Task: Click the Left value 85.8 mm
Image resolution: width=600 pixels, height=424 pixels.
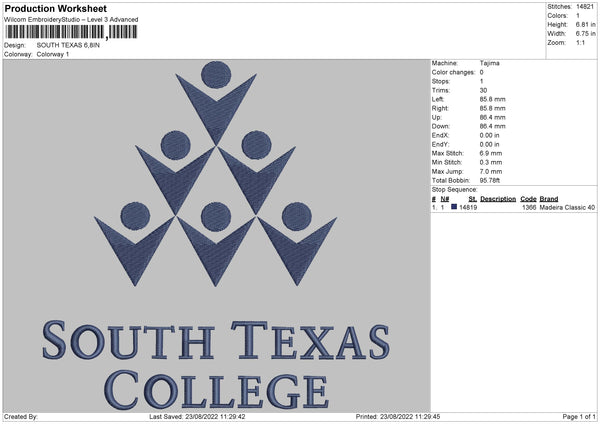Action: point(492,99)
